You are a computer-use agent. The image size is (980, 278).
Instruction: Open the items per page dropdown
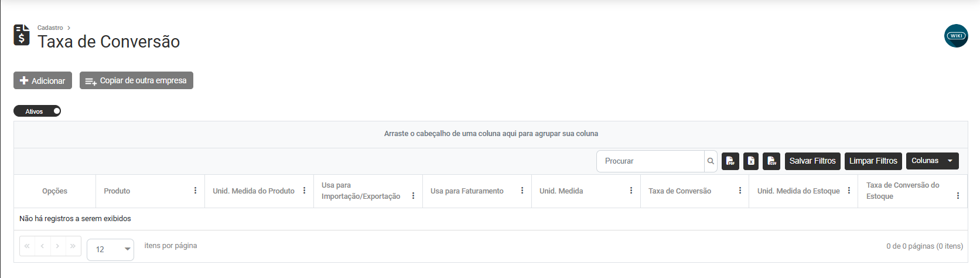pyautogui.click(x=110, y=249)
